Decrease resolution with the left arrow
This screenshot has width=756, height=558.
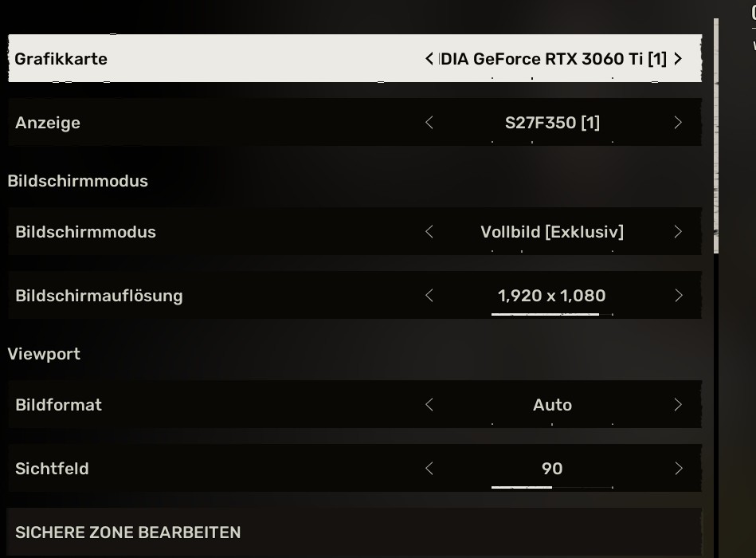(x=429, y=295)
